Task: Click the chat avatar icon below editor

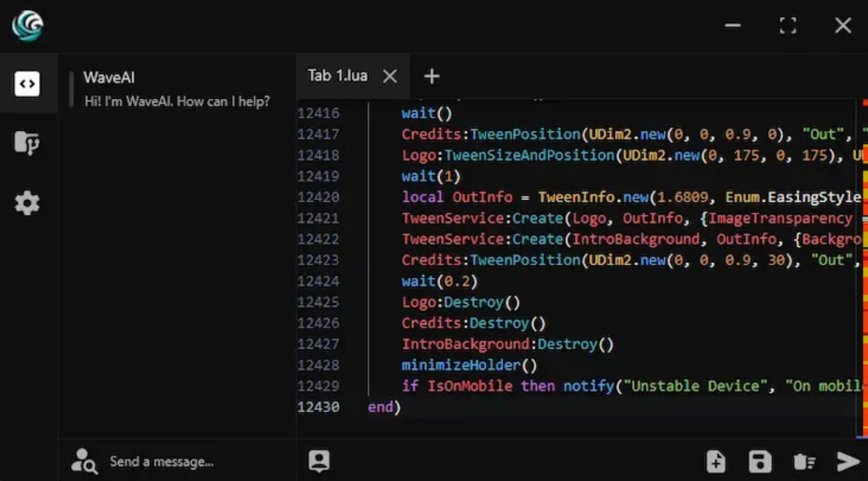Action: 319,461
